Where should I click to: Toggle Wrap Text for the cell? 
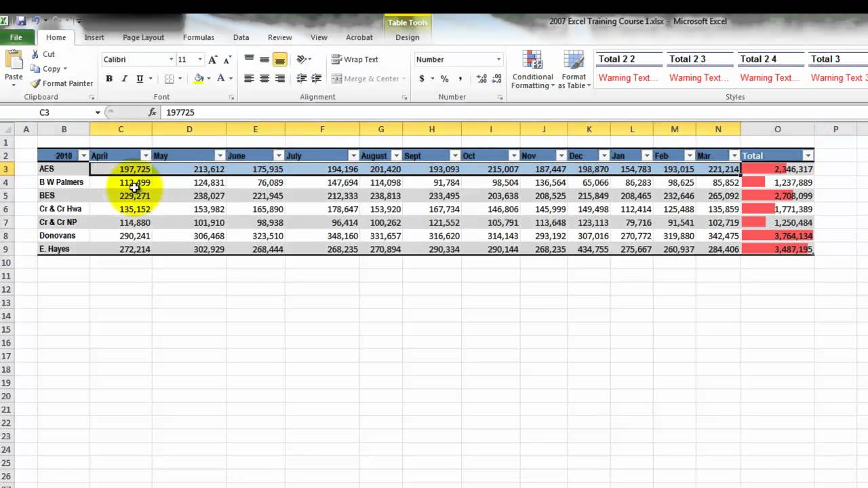355,60
